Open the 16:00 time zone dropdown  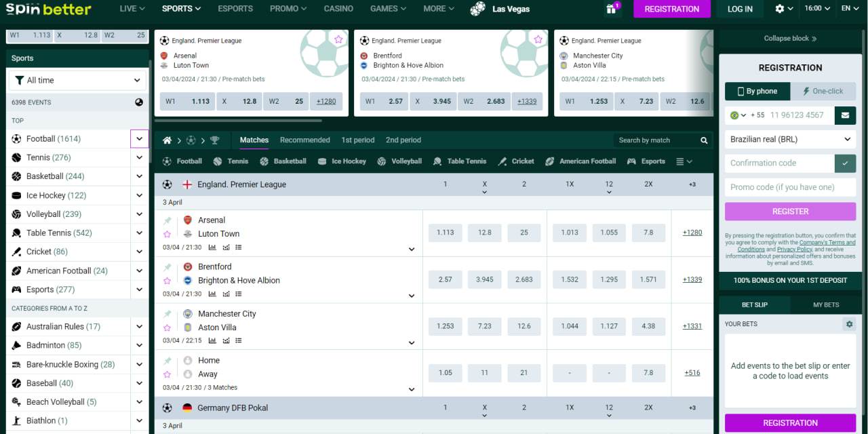pyautogui.click(x=817, y=9)
